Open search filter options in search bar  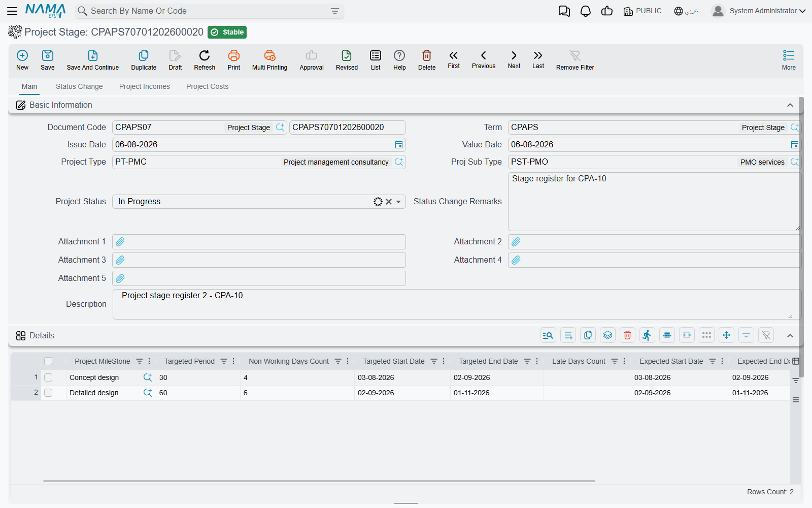(335, 11)
